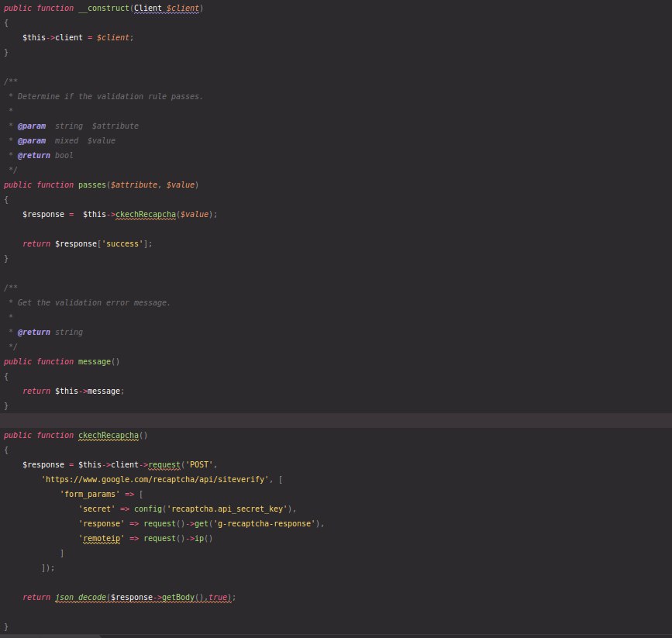Place cursor on 'return $this->message;' line
This screenshot has height=638, width=672.
[x=74, y=391]
